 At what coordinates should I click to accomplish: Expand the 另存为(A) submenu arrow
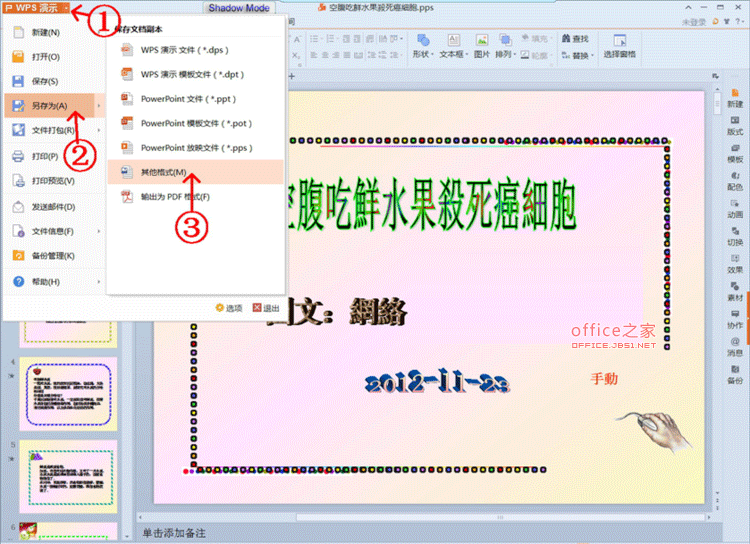click(99, 106)
